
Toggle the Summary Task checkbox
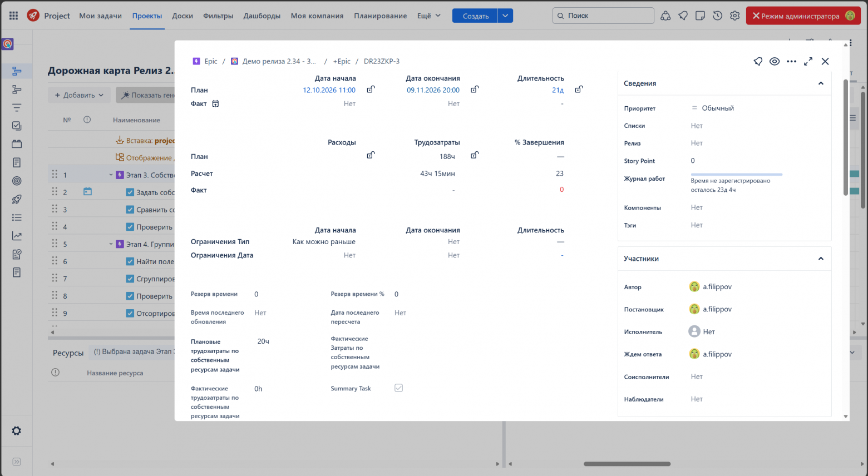pyautogui.click(x=398, y=388)
